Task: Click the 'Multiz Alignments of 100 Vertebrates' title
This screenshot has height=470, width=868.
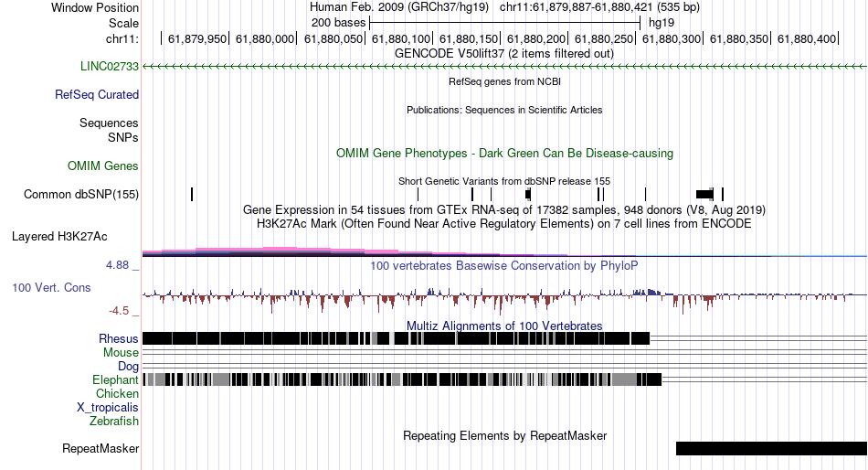Action: [504, 326]
